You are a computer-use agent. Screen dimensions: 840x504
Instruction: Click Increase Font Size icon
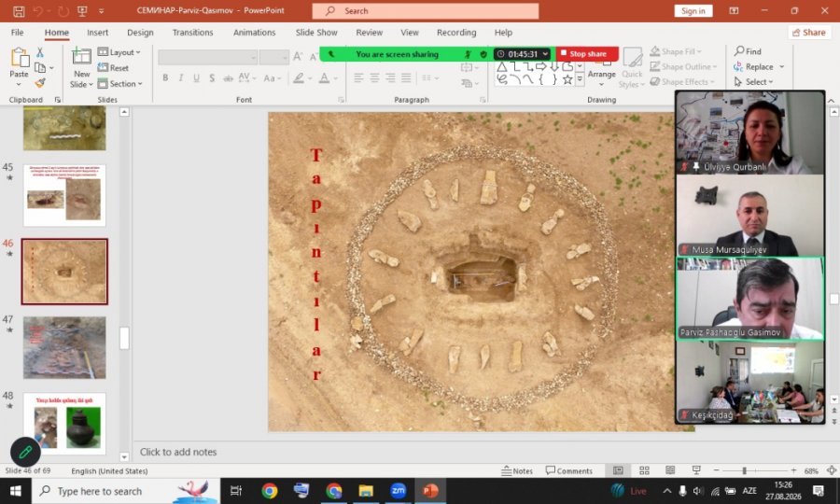[298, 56]
